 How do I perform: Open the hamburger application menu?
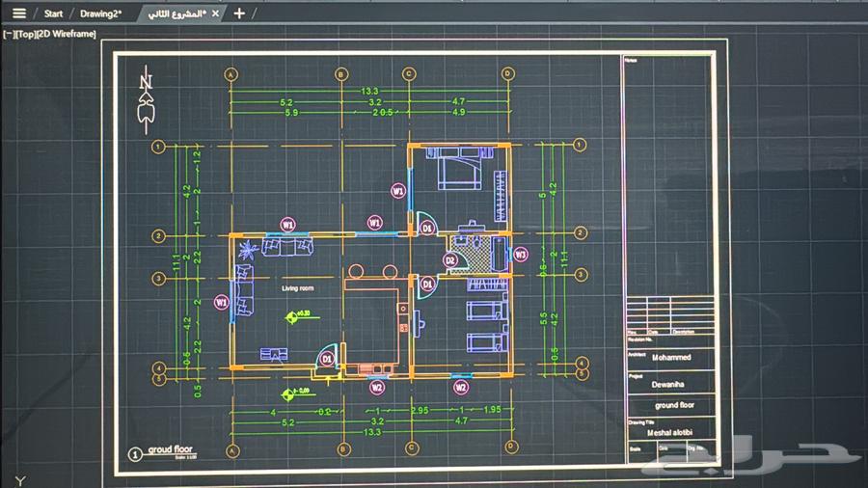coord(18,14)
